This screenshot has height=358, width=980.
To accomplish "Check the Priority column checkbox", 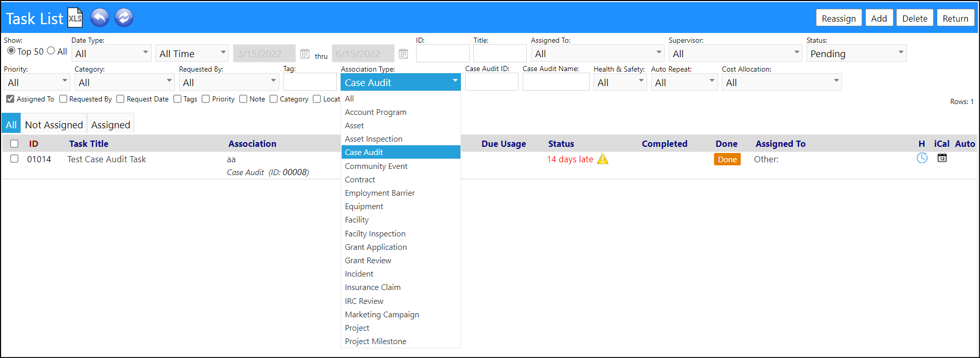I will click(x=206, y=99).
